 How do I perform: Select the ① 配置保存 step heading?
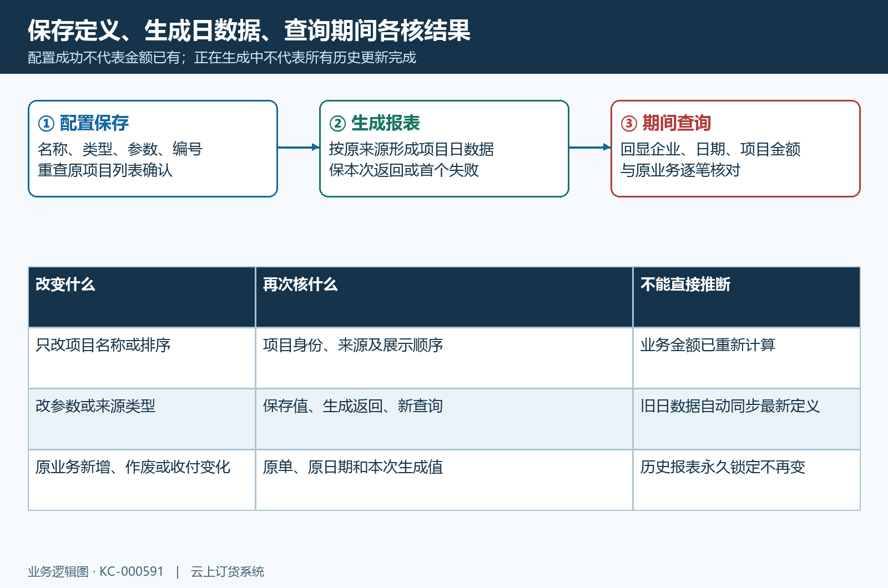click(83, 123)
